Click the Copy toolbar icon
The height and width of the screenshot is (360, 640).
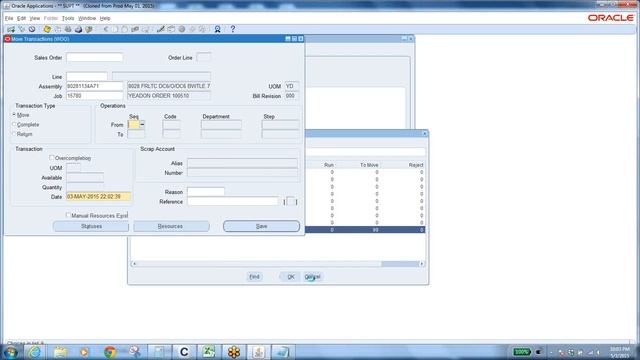[x=115, y=29]
